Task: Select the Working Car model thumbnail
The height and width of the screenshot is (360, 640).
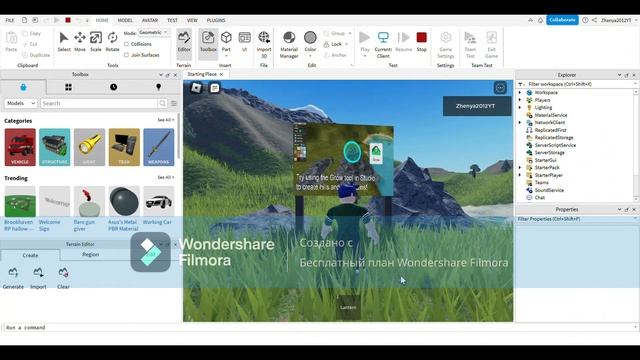Action: (159, 201)
